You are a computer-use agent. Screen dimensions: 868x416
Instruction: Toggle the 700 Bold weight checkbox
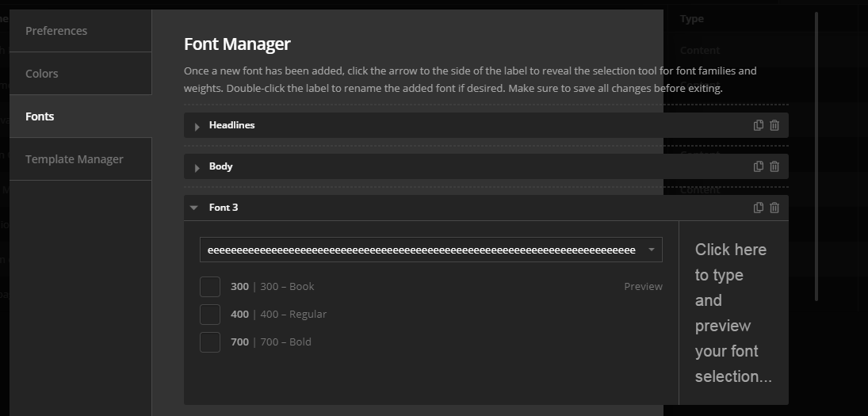point(210,342)
